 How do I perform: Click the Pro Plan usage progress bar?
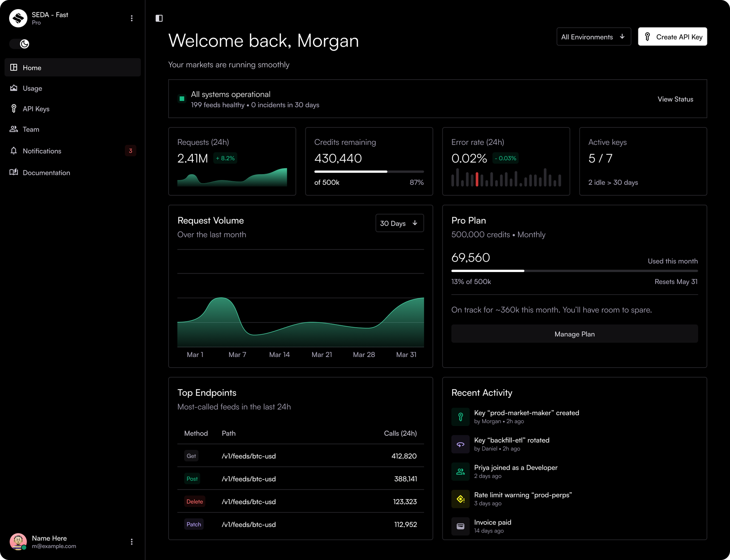[575, 271]
